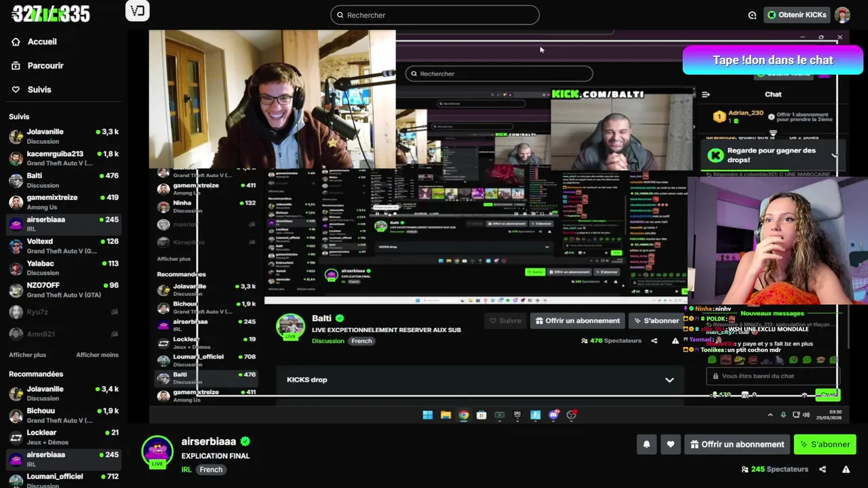Click the main Offrir un abonnement button
The height and width of the screenshot is (488, 868).
point(737,445)
